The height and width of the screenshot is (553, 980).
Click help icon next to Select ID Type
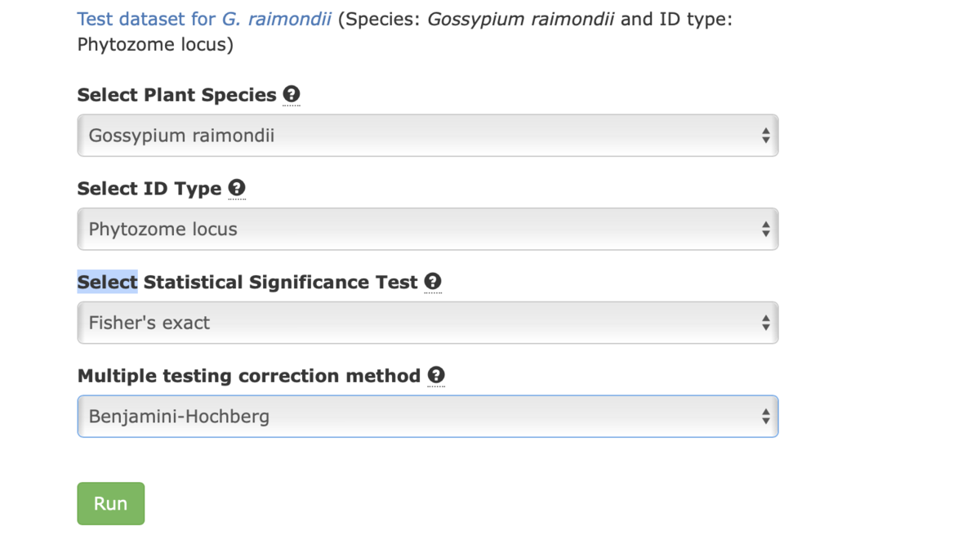tap(237, 188)
